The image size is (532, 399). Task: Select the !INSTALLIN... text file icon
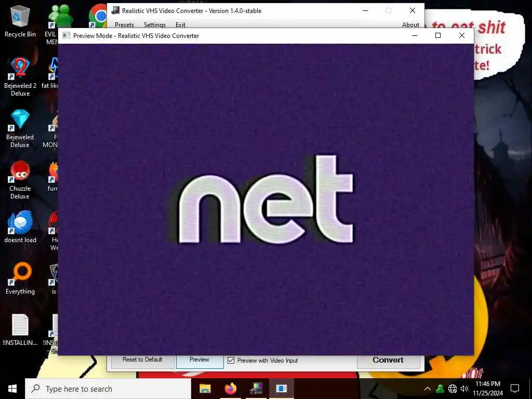pos(20,330)
